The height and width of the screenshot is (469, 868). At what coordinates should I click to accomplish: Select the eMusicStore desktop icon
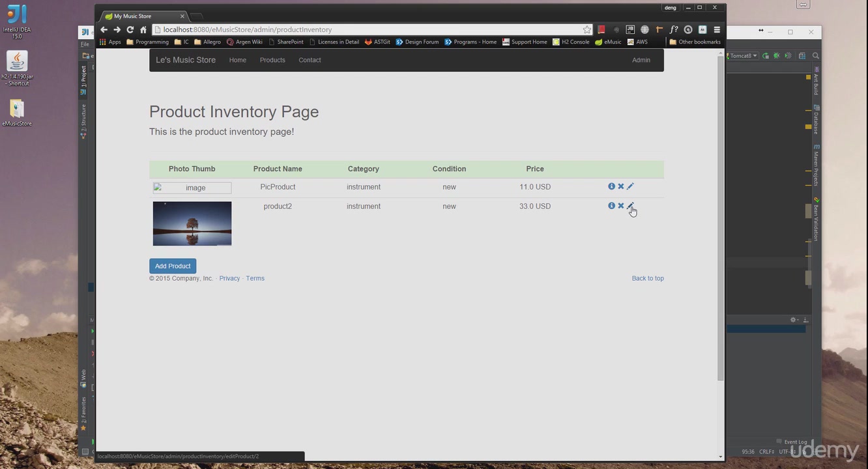[17, 112]
